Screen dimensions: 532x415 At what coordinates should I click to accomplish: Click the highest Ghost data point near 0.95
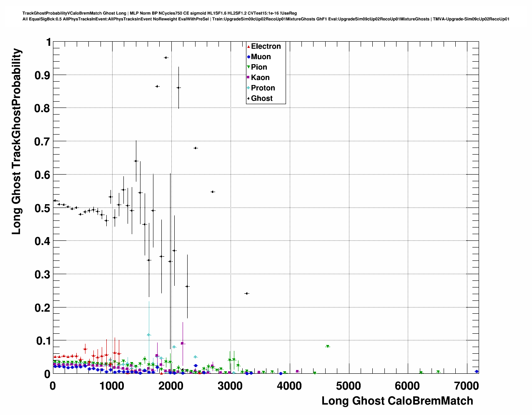(166, 57)
